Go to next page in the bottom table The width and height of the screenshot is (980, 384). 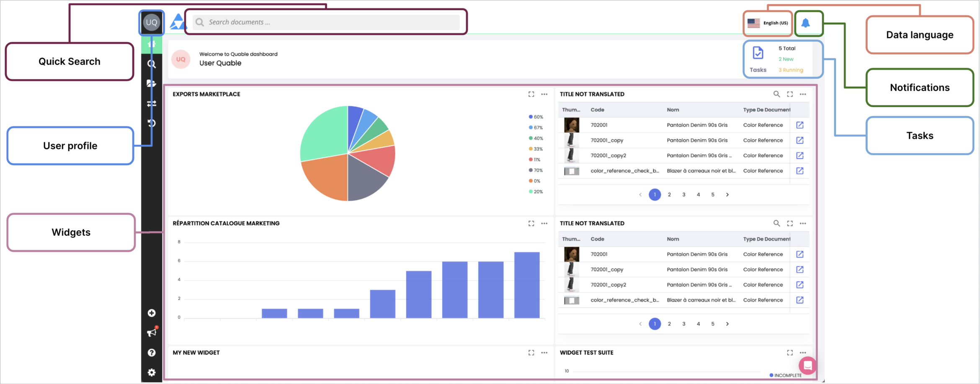[727, 324]
